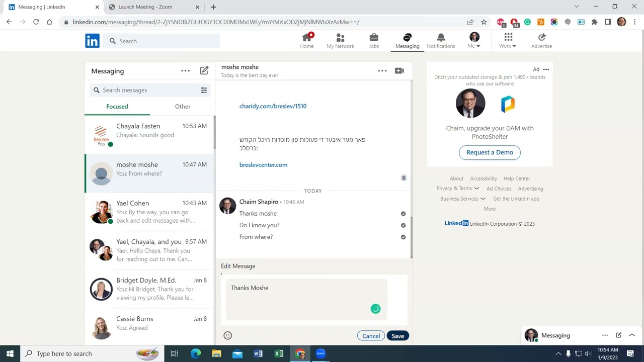Viewport: 644px width, 362px height.
Task: Open Ad Choices footer link
Action: [499, 189]
